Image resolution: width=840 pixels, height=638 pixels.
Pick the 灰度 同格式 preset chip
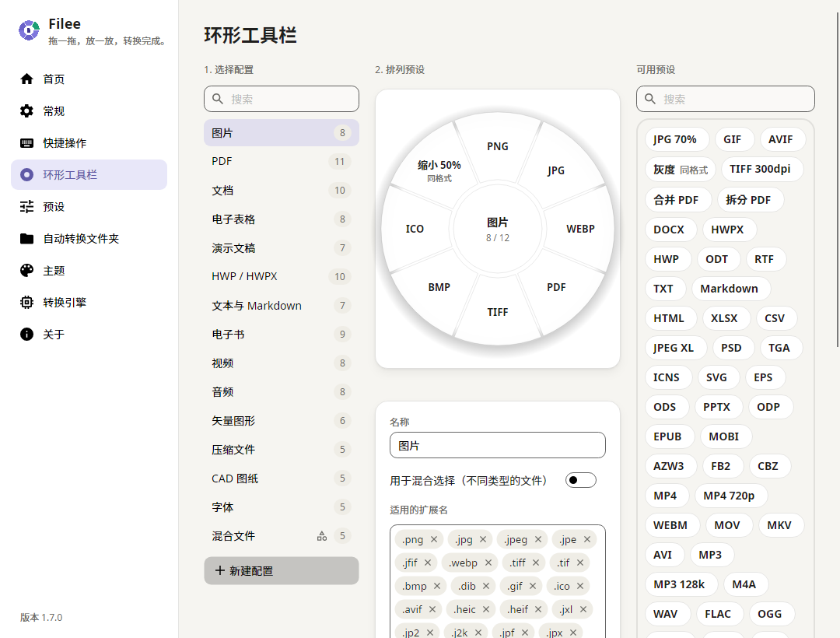click(x=680, y=170)
